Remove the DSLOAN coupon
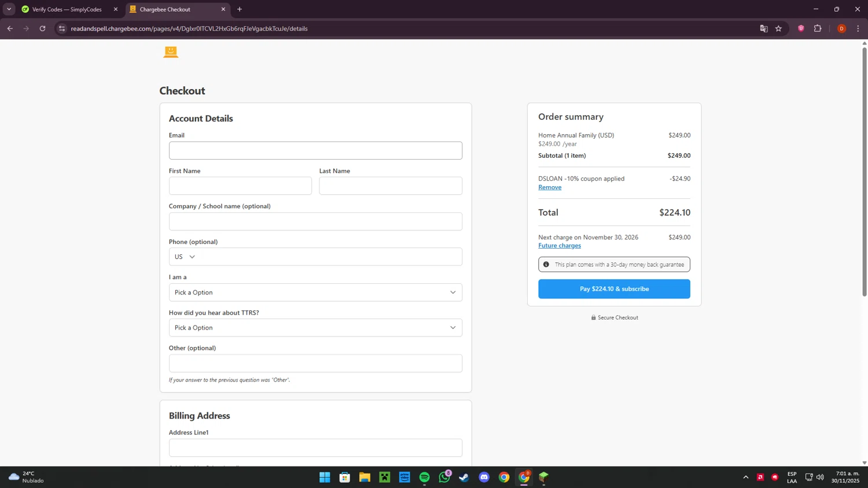The width and height of the screenshot is (868, 488). [x=550, y=187]
